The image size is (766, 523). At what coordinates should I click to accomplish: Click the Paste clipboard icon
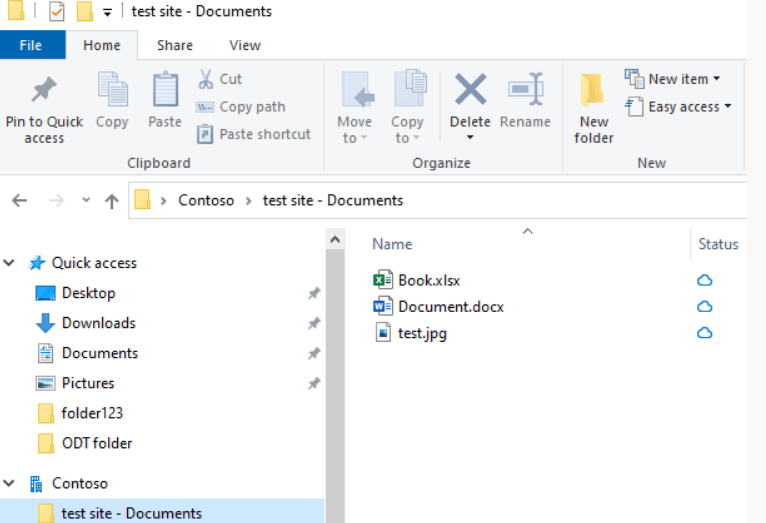point(165,89)
